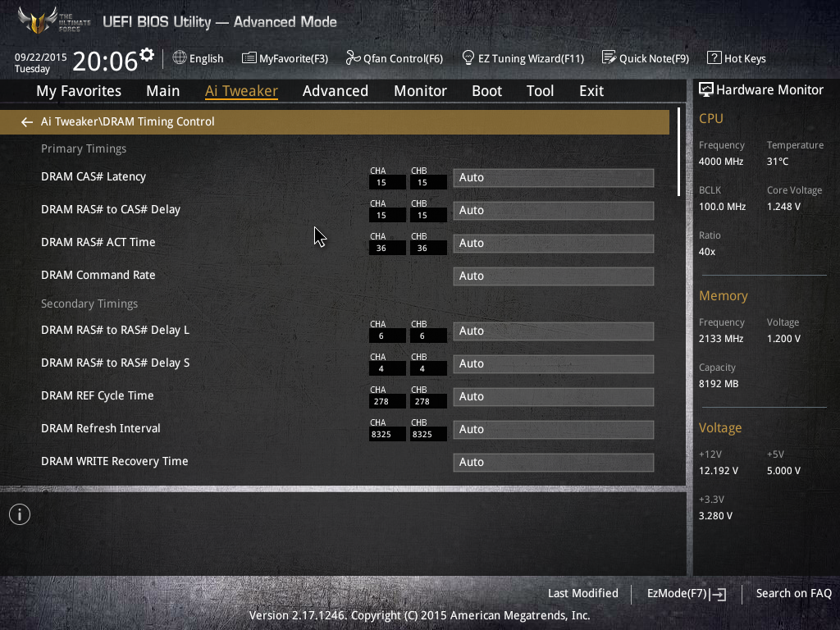Click the Qfan Control fan icon
The image size is (840, 630).
pyautogui.click(x=353, y=57)
